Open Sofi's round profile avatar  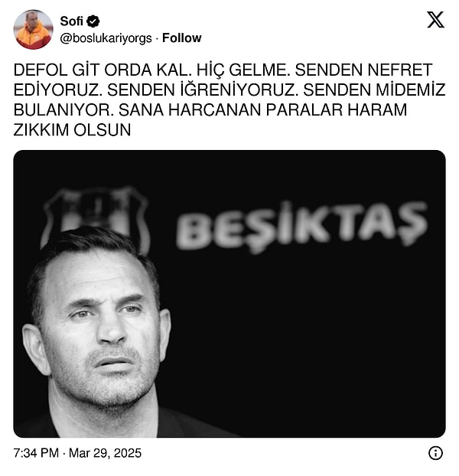tap(34, 29)
